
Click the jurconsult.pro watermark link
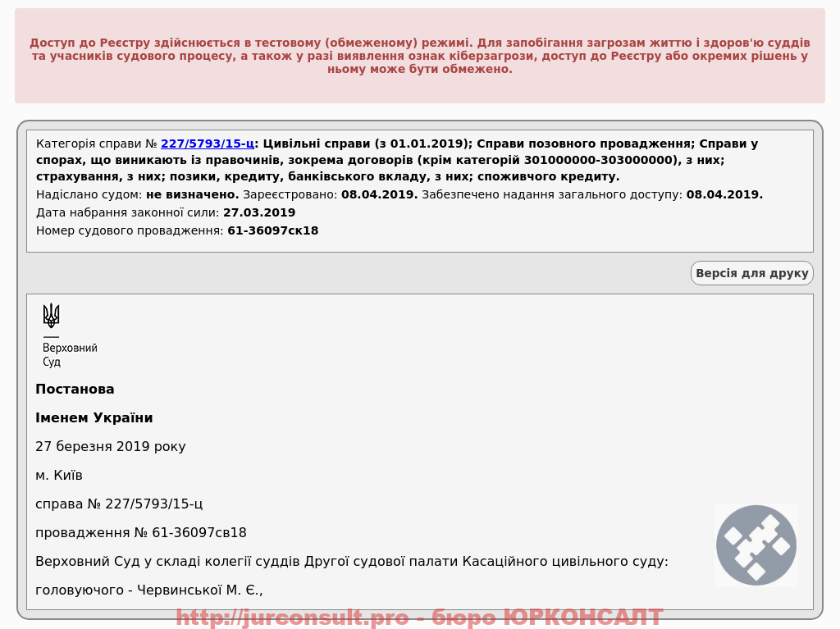click(419, 618)
